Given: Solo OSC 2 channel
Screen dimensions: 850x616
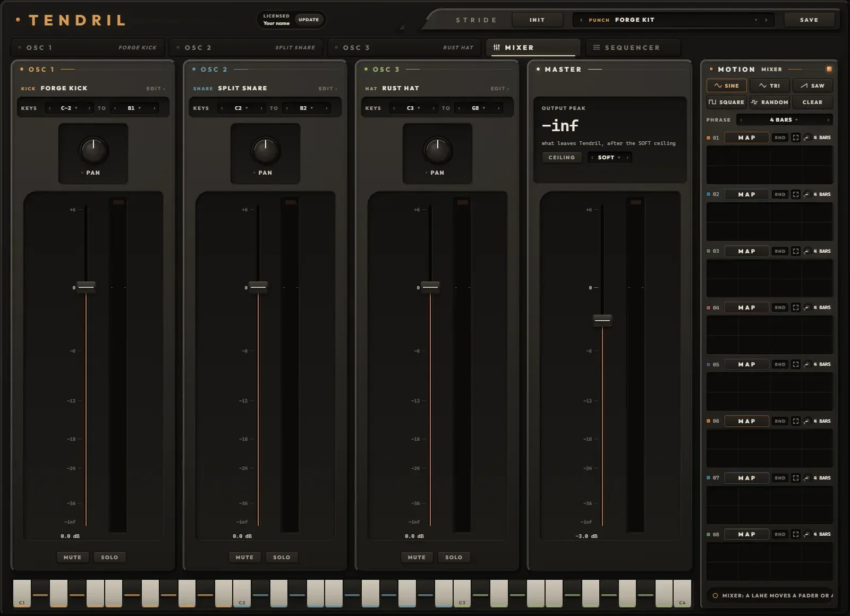Looking at the screenshot, I should click(x=282, y=557).
